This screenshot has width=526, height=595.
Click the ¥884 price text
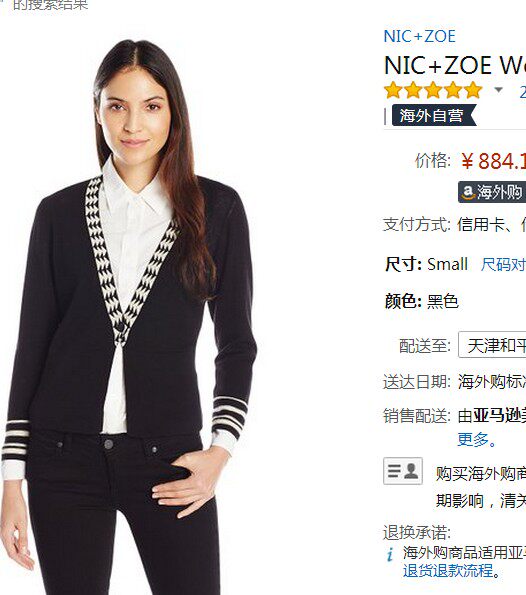tap(494, 161)
